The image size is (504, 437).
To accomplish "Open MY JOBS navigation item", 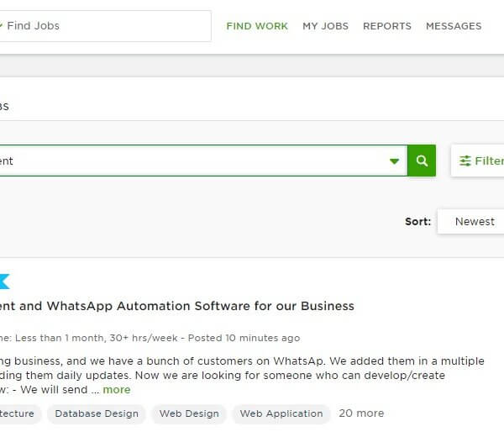I will [x=325, y=26].
